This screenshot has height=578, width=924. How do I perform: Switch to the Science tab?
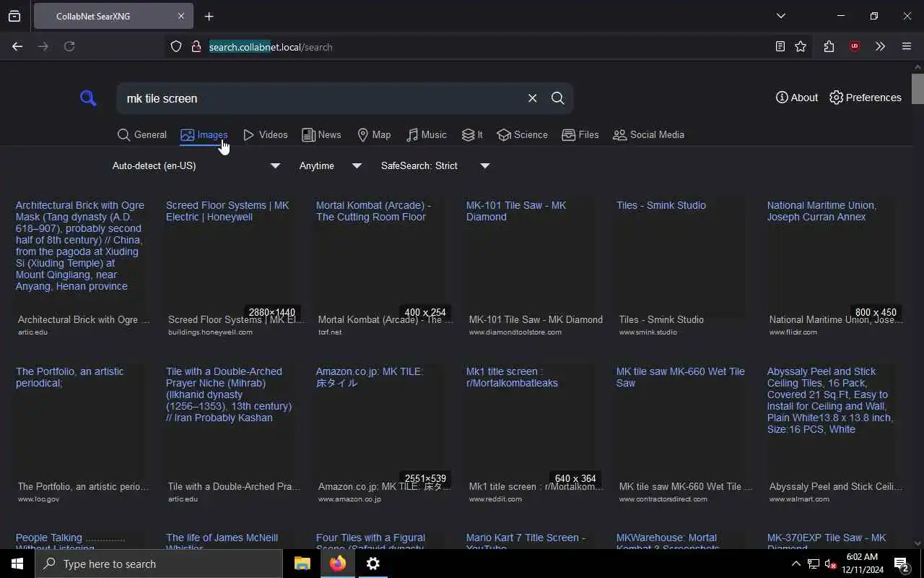point(522,134)
